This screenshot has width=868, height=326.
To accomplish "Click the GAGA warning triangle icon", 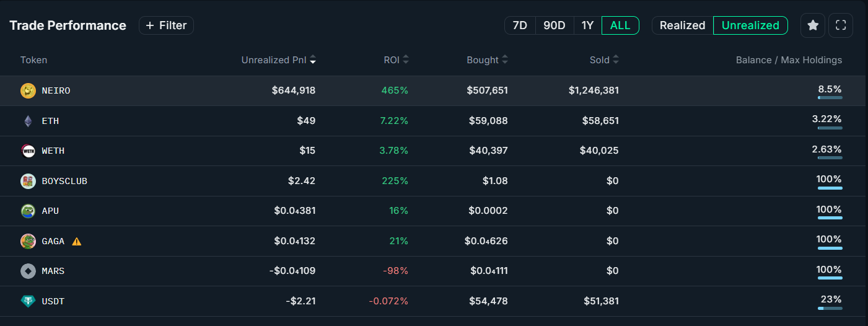I will point(77,241).
